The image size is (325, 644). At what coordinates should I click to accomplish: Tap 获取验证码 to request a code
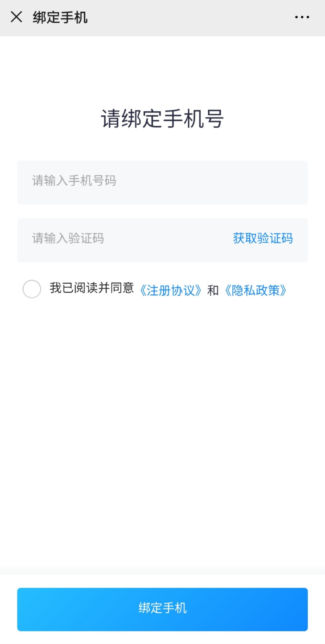coord(263,239)
